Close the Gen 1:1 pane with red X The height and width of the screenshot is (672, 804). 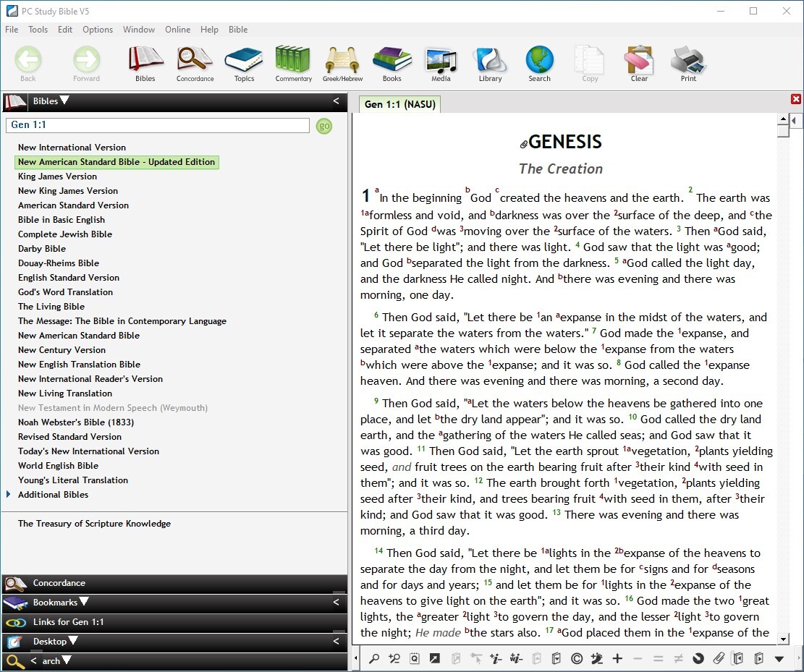tap(796, 99)
